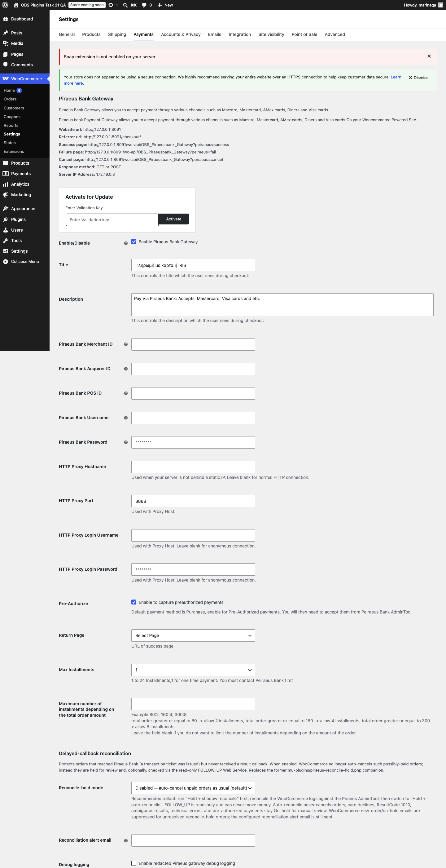Click the WooCommerce logo icon in the sidebar
This screenshot has height=868, width=446.
5,78
